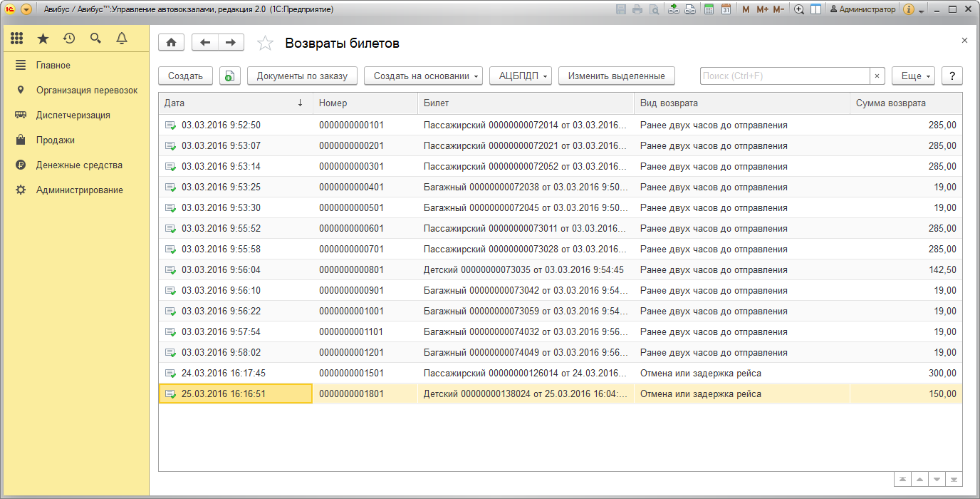The height and width of the screenshot is (499, 980).
Task: Go to the home page icon
Action: (x=171, y=43)
